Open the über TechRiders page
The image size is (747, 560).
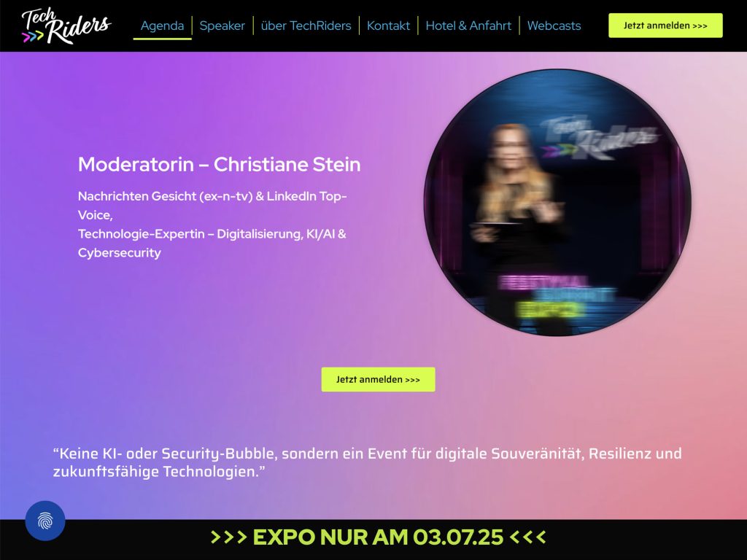coord(306,26)
